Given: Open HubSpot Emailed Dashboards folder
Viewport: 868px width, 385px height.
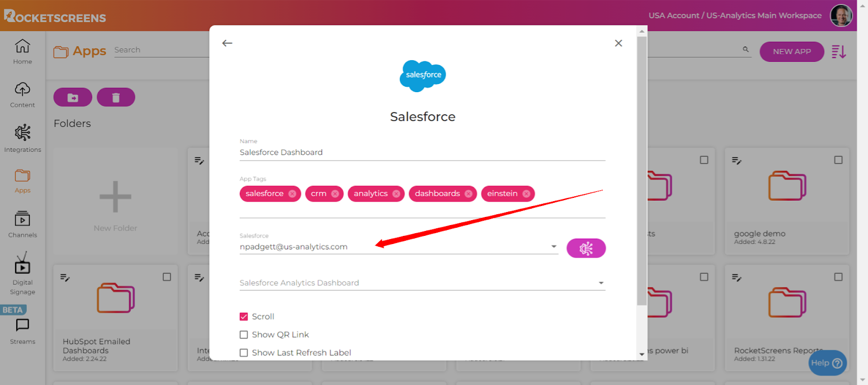Looking at the screenshot, I should pyautogui.click(x=116, y=318).
